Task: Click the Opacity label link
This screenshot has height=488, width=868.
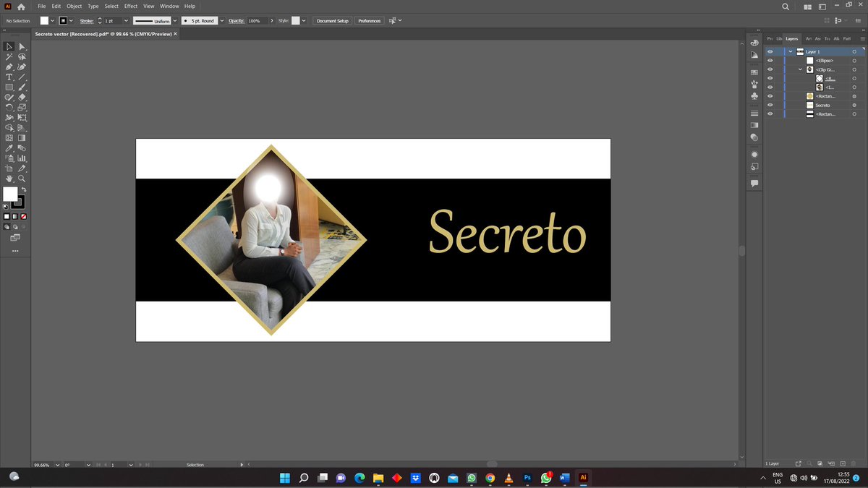Action: pos(237,21)
